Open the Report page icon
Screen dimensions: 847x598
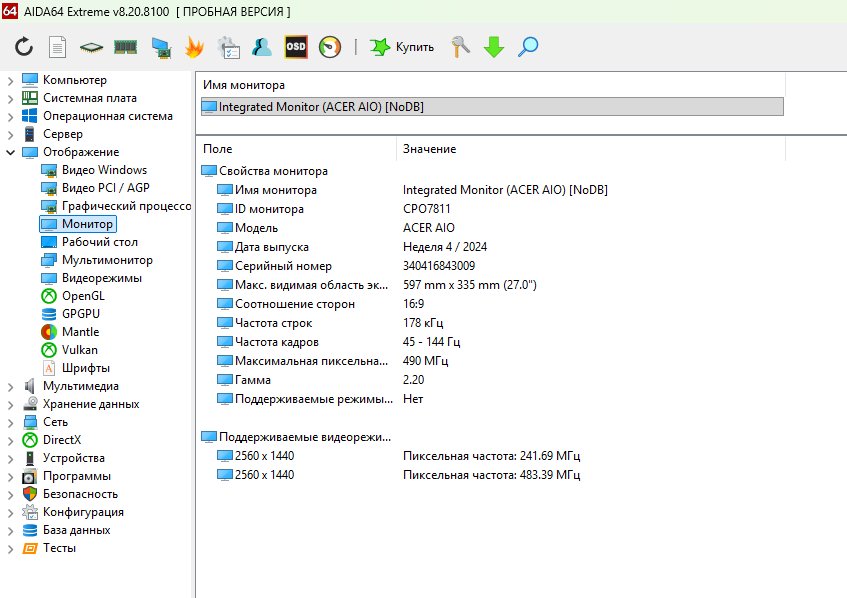[x=57, y=47]
